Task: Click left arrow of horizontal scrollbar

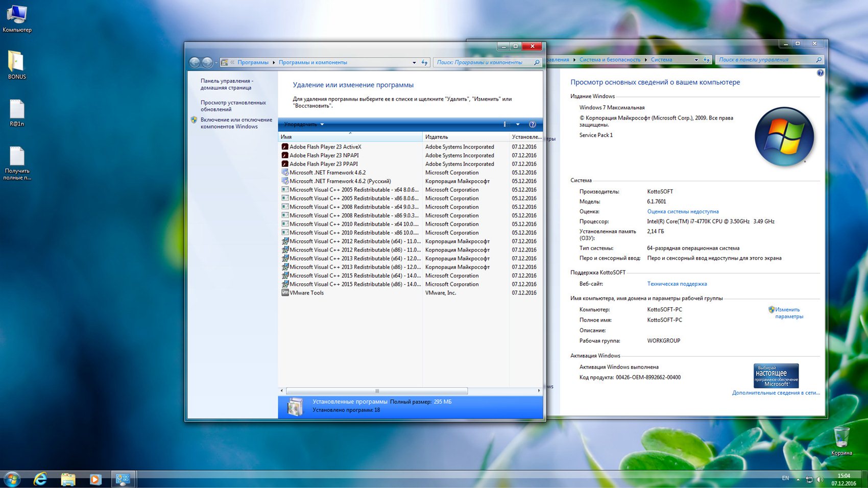Action: 282,391
